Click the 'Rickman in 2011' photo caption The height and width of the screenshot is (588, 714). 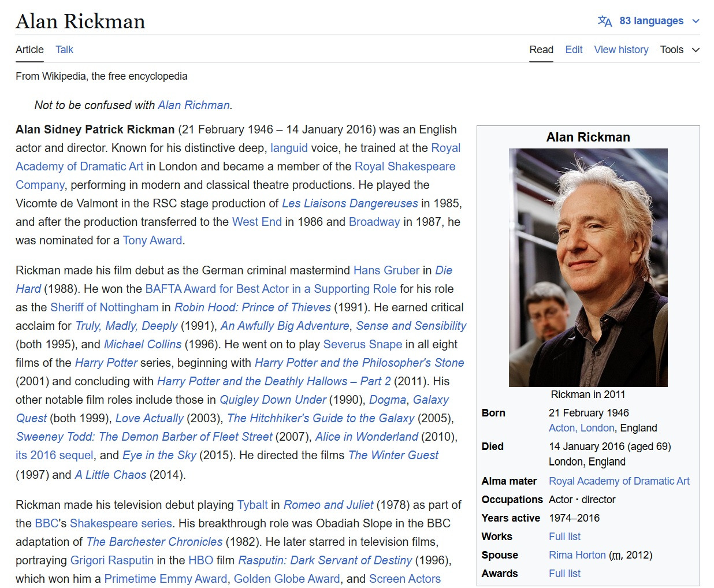[x=588, y=395]
